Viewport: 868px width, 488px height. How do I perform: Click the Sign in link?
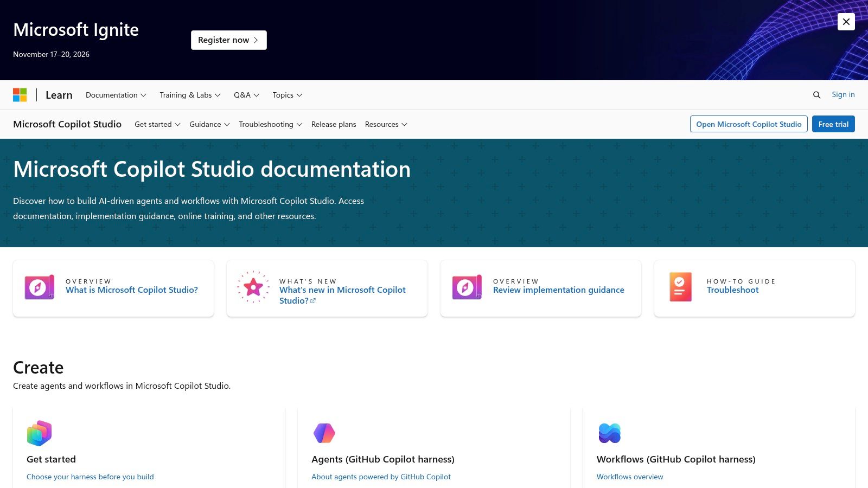pyautogui.click(x=843, y=94)
